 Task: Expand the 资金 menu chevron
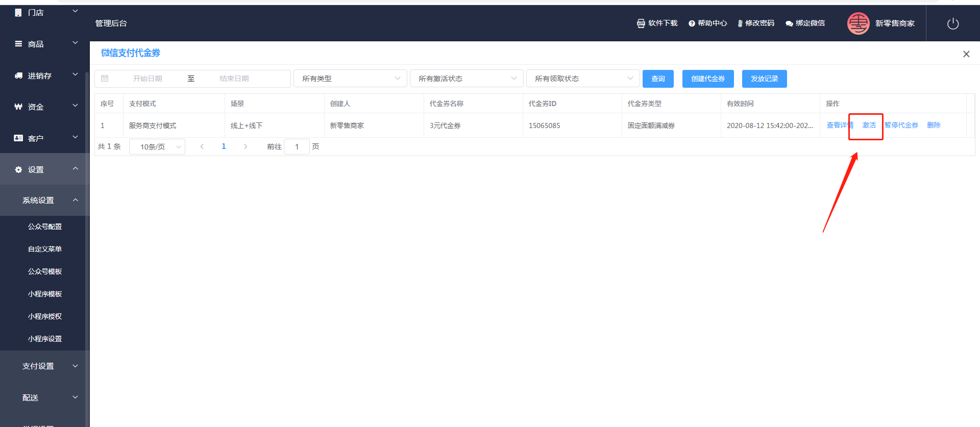click(x=75, y=106)
